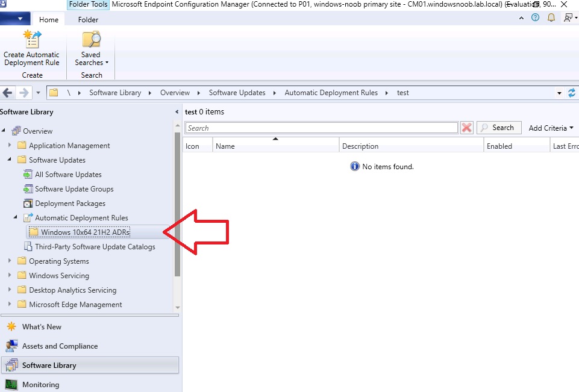Screen dimensions: 579x392
Task: Click Overview in the breadcrumb path
Action: (x=175, y=93)
